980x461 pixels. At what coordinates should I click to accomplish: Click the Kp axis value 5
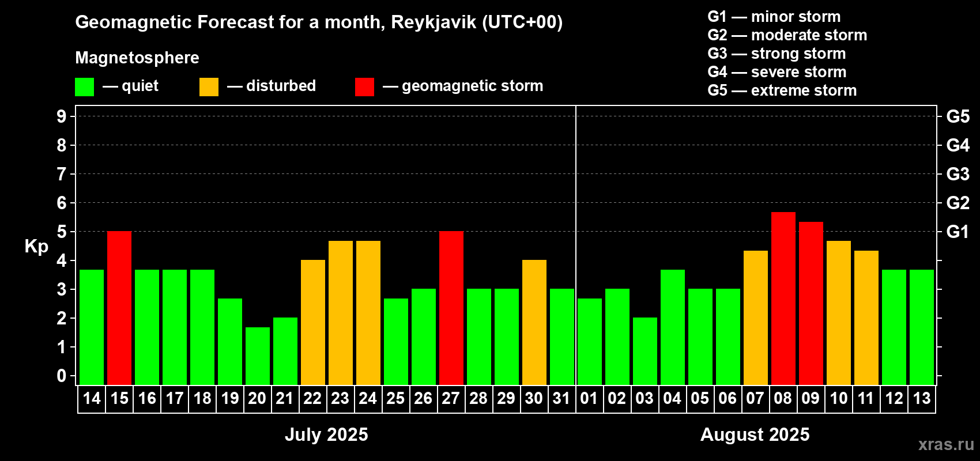pos(62,232)
